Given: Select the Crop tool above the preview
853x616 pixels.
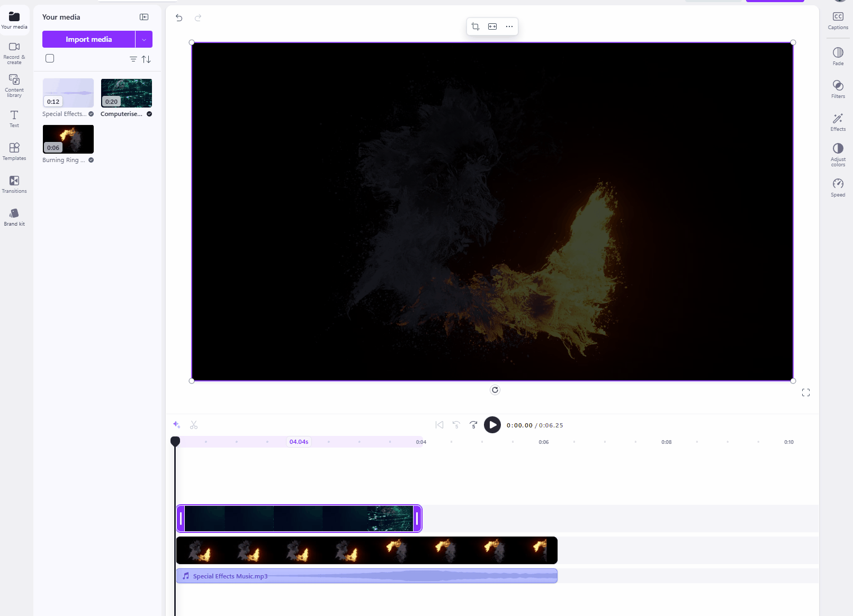Looking at the screenshot, I should coord(475,26).
